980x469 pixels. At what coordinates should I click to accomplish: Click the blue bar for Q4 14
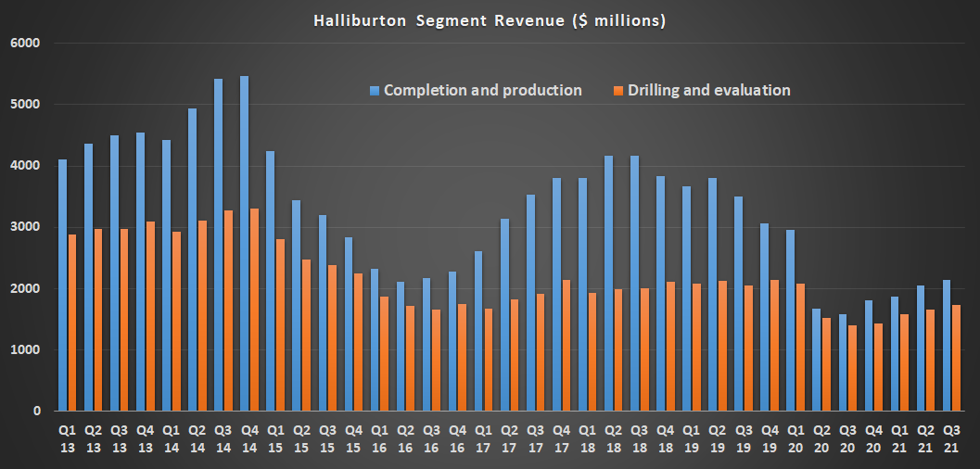coord(245,243)
